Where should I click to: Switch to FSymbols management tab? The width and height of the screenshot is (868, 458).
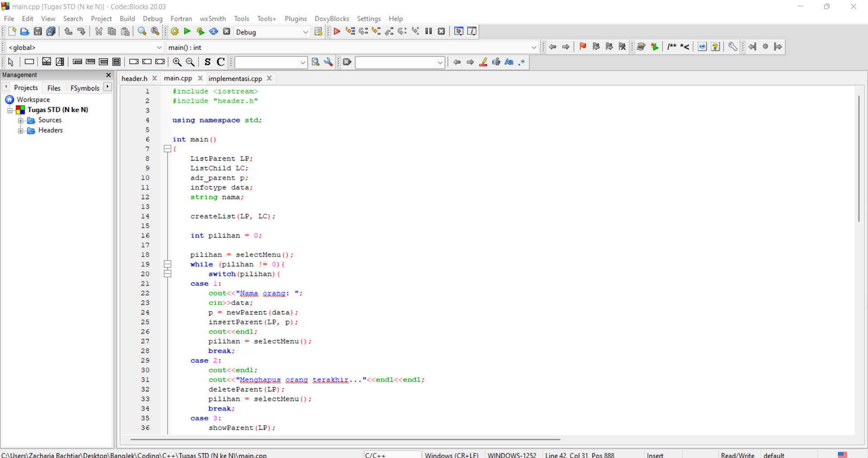point(85,88)
